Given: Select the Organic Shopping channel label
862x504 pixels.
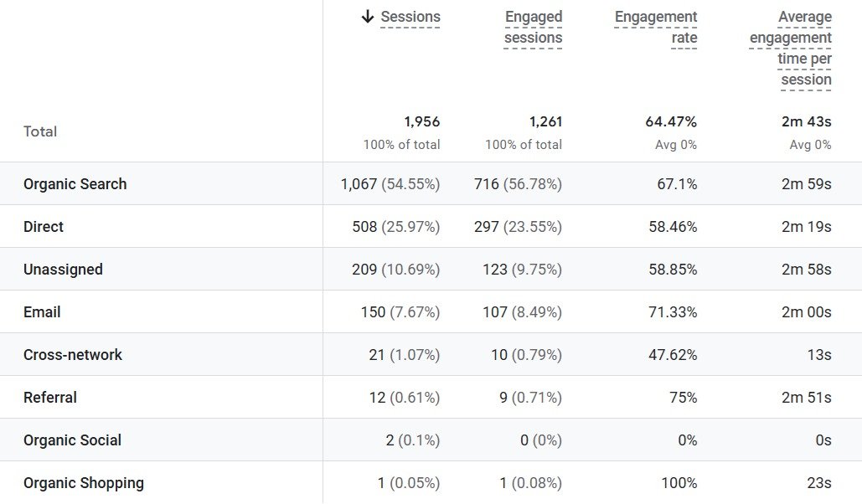Looking at the screenshot, I should (84, 483).
